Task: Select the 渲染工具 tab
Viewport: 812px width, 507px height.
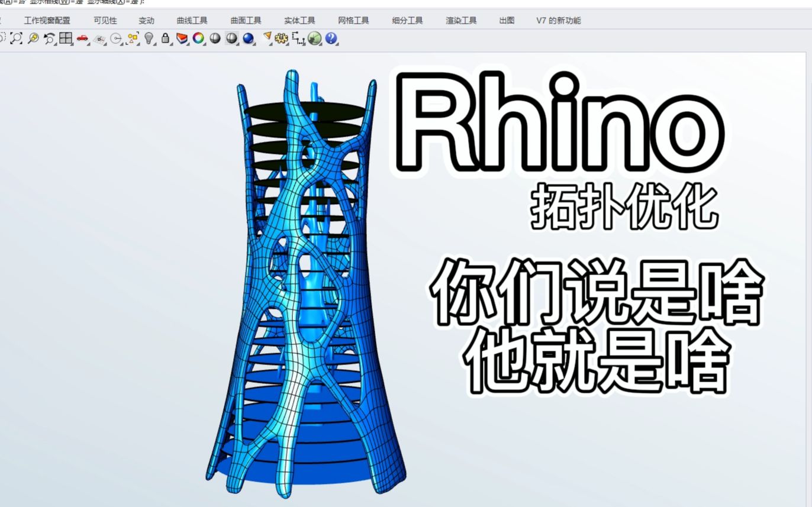Action: [x=461, y=21]
